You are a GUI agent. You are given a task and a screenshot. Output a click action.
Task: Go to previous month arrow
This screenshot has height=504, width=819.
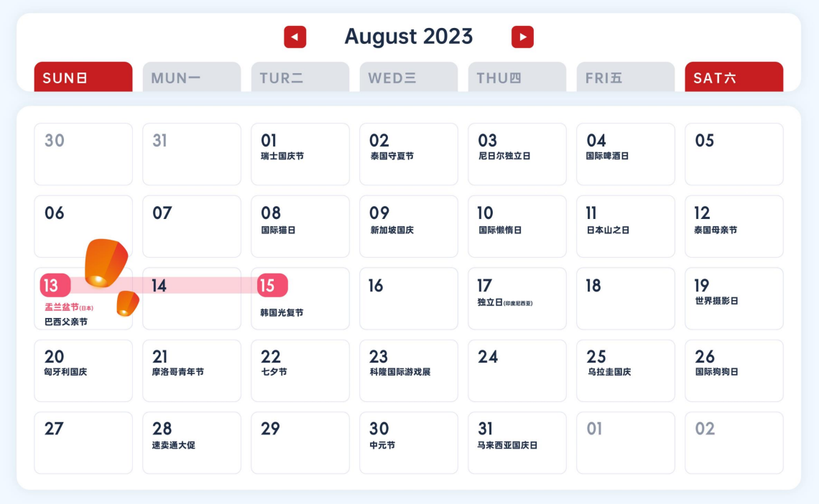click(x=295, y=37)
